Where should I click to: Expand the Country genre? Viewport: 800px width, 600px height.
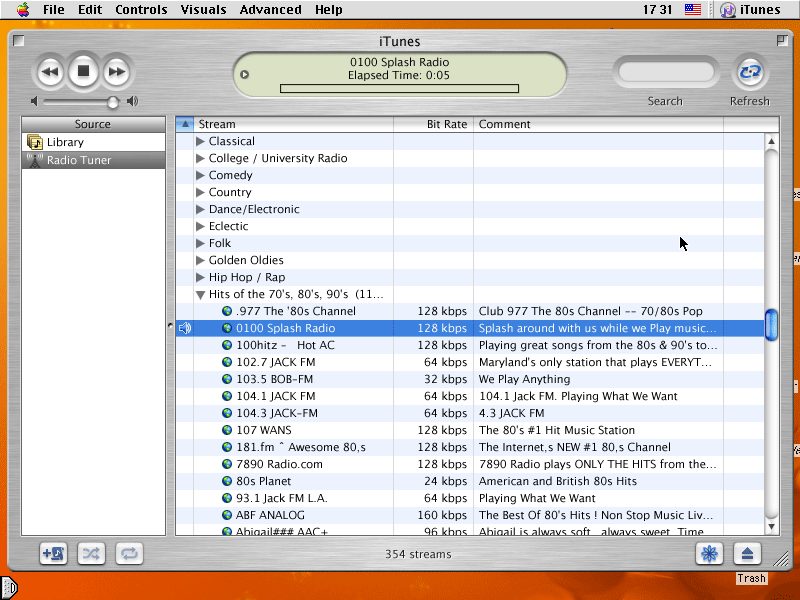point(200,192)
